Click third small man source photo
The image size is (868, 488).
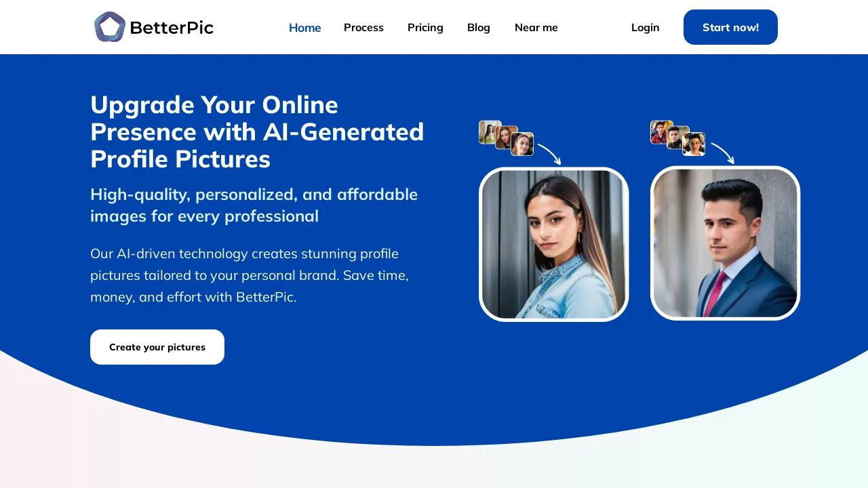[x=694, y=144]
